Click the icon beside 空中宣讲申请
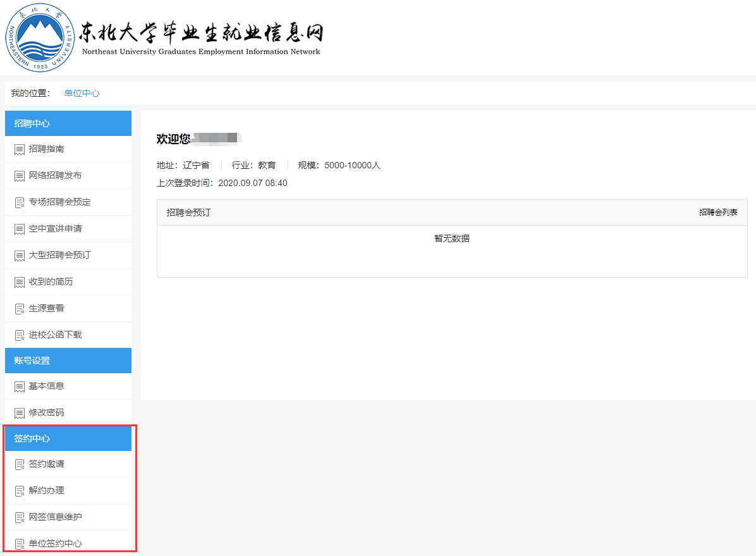The width and height of the screenshot is (756, 556). [20, 229]
